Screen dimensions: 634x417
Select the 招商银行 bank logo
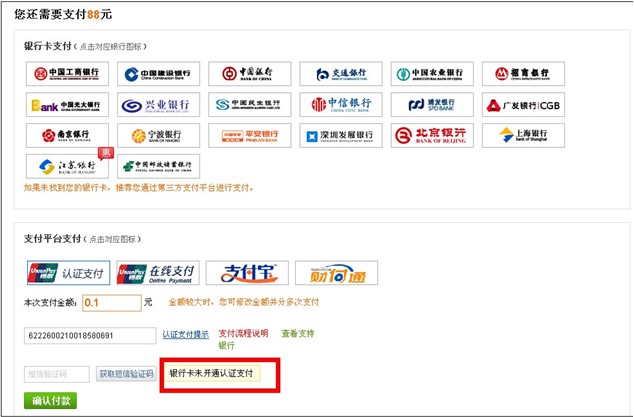(x=523, y=74)
